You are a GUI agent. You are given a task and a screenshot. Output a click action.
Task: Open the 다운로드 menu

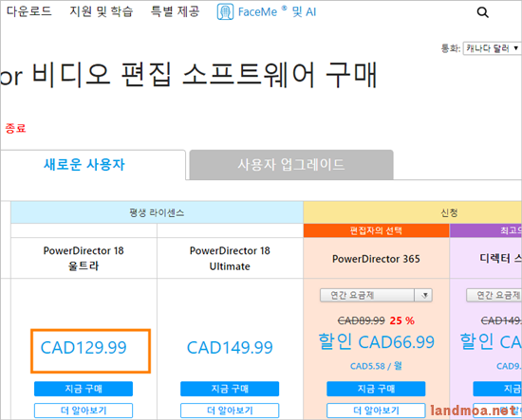tap(29, 11)
